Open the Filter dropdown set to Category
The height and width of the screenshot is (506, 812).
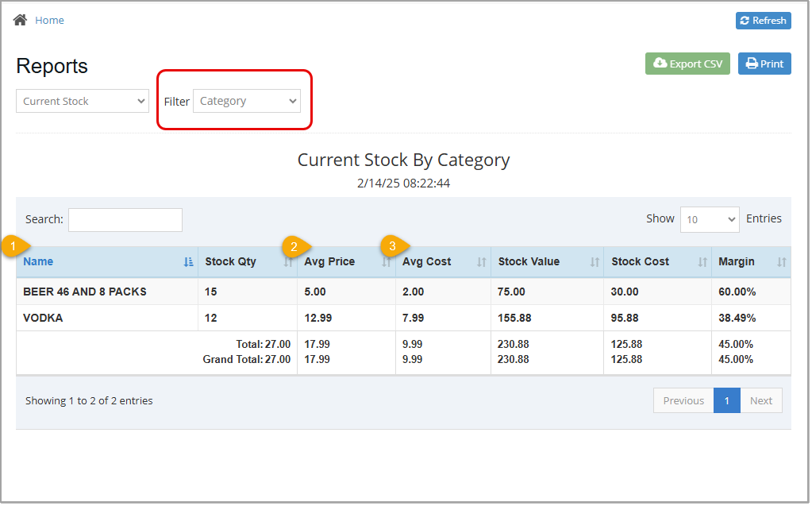coord(247,101)
